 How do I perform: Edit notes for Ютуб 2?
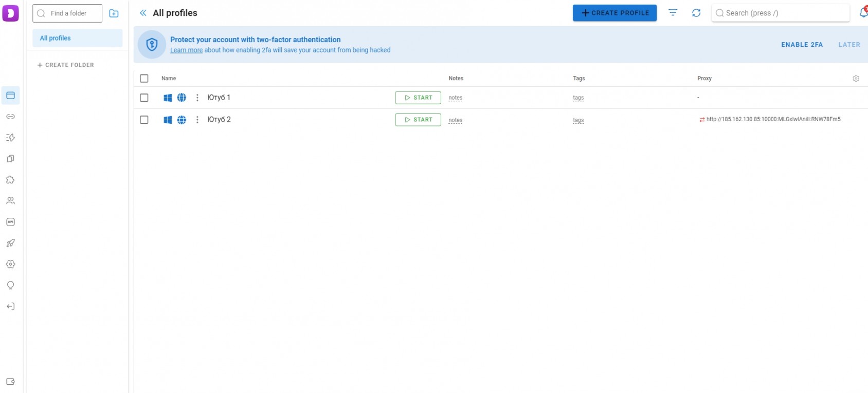[455, 120]
